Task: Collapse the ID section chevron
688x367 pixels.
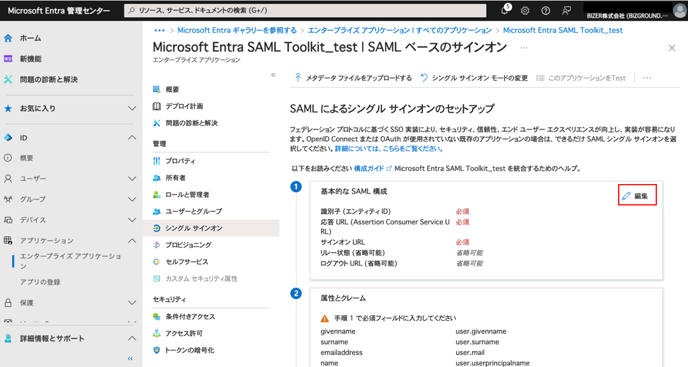Action: [x=132, y=137]
